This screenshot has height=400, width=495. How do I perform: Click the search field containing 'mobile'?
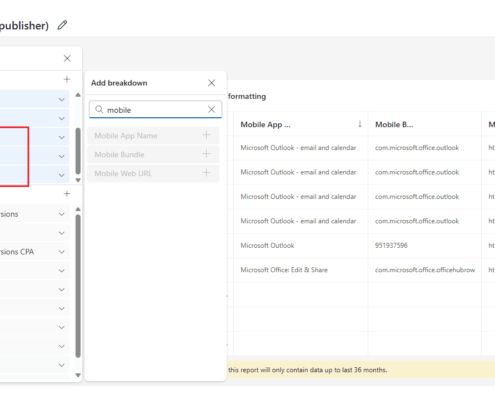click(x=155, y=110)
